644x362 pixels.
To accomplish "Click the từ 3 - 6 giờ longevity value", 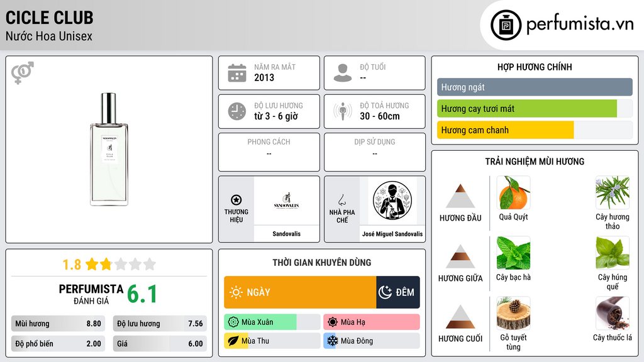I will point(276,116).
